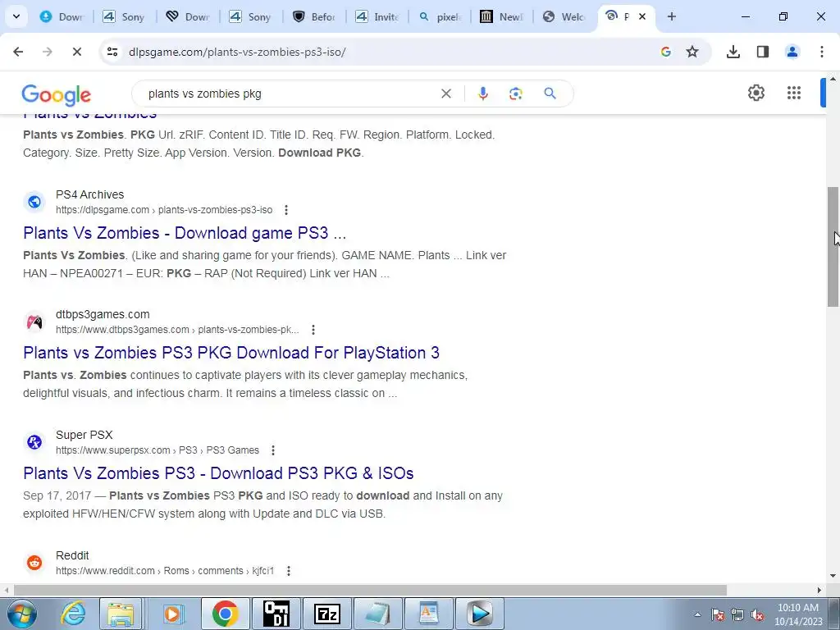Click the scroll down arrow
Screen dimensions: 840x630
pos(833,577)
